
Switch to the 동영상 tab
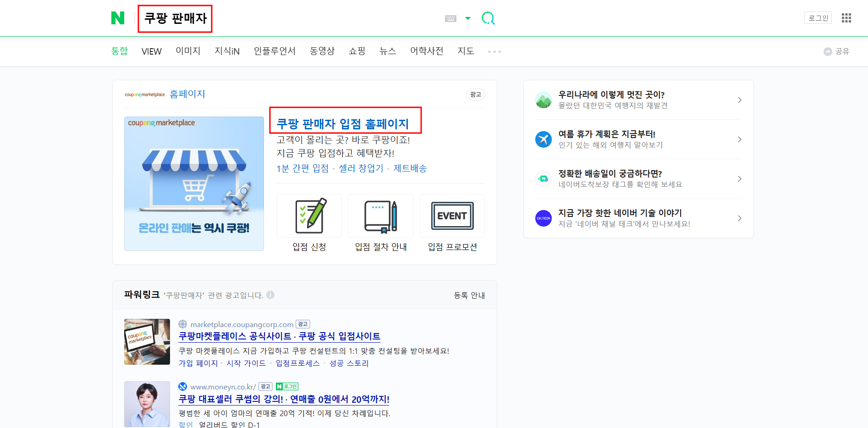pyautogui.click(x=322, y=51)
